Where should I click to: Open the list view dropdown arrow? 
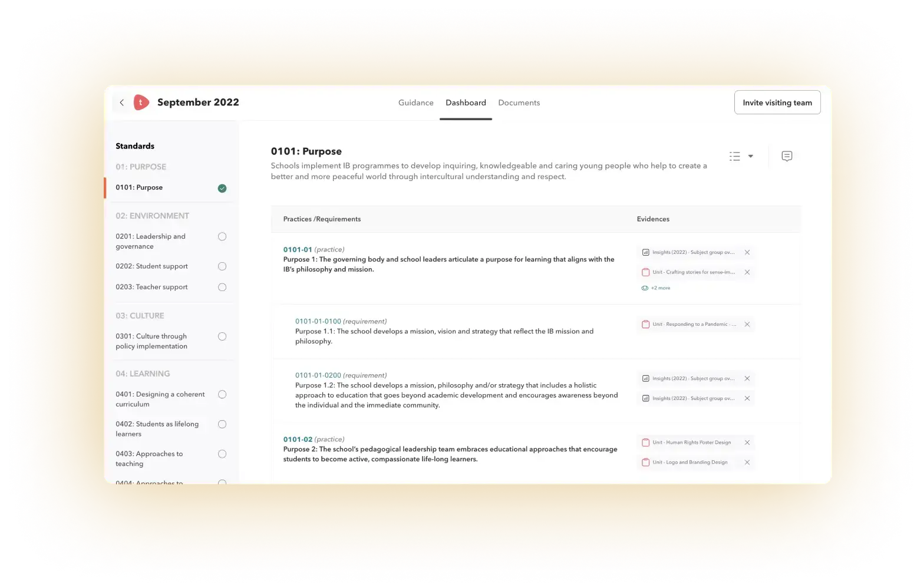point(751,156)
